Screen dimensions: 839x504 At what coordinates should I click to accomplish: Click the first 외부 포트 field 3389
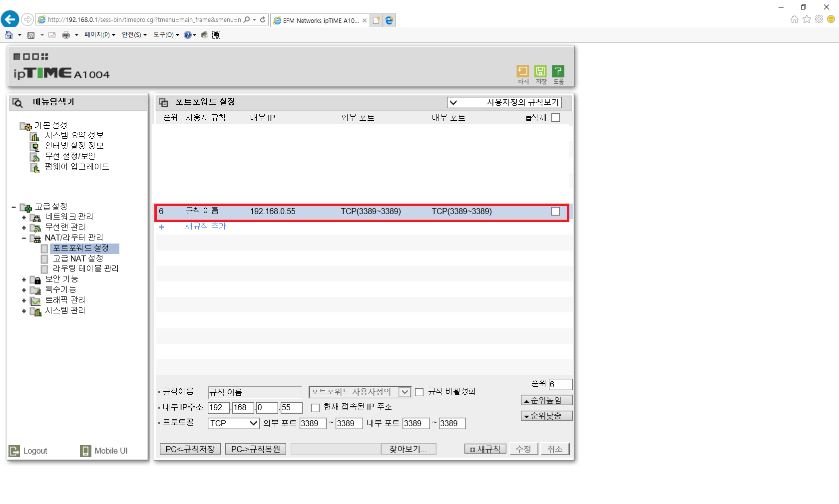(313, 423)
